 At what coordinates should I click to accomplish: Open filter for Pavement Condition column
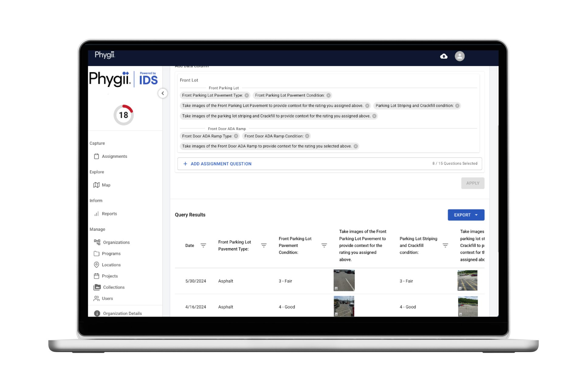point(324,245)
